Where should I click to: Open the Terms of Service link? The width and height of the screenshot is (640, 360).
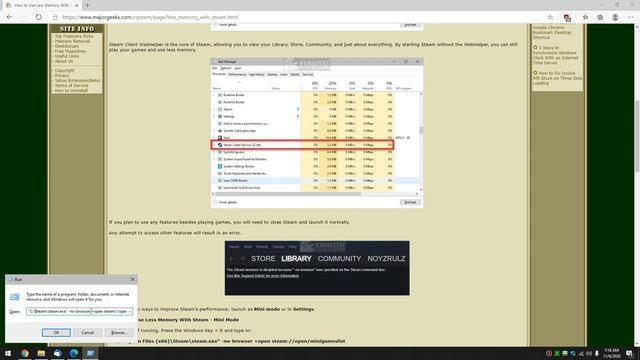71,85
